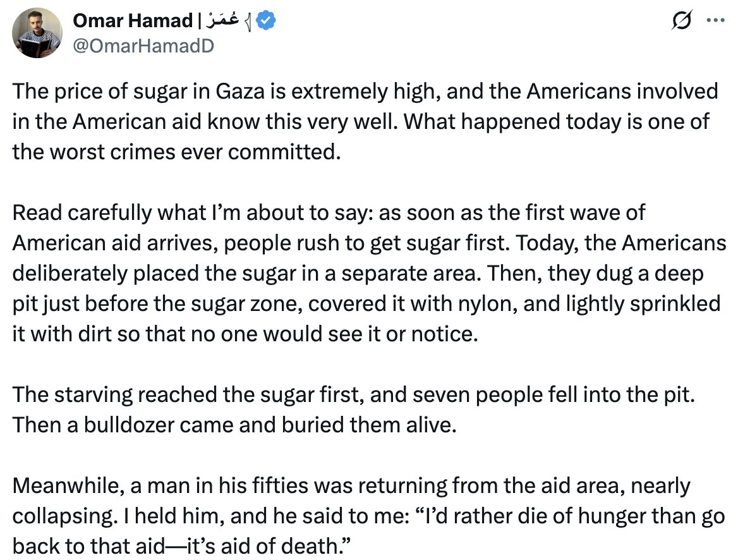Image resolution: width=738 pixels, height=560 pixels.
Task: Open the @OmarHamadD handle link
Action: pyautogui.click(x=143, y=46)
